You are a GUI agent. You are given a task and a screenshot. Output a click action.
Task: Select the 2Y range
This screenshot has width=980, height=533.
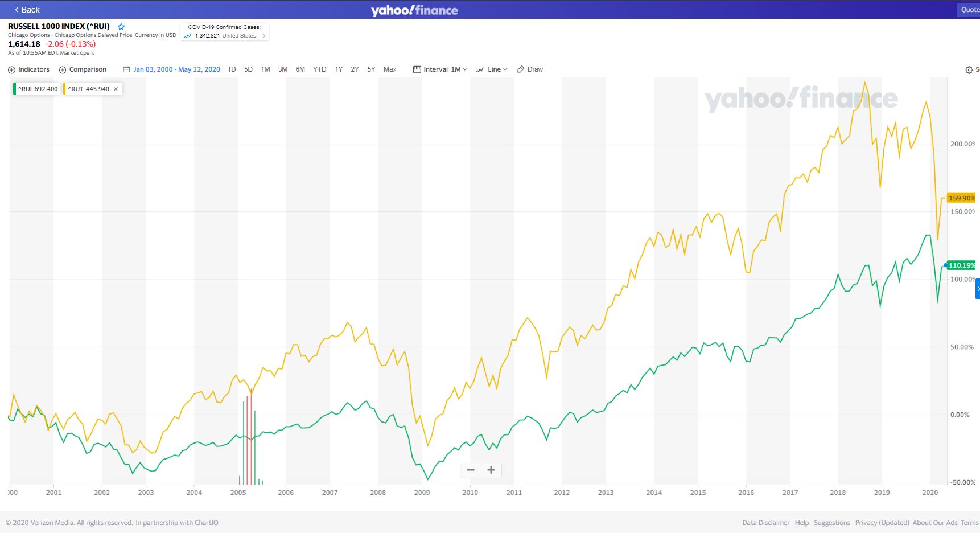(x=355, y=69)
